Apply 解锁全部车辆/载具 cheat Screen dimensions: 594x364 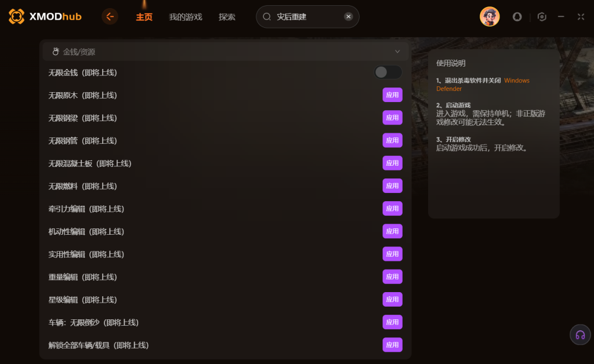tap(392, 345)
